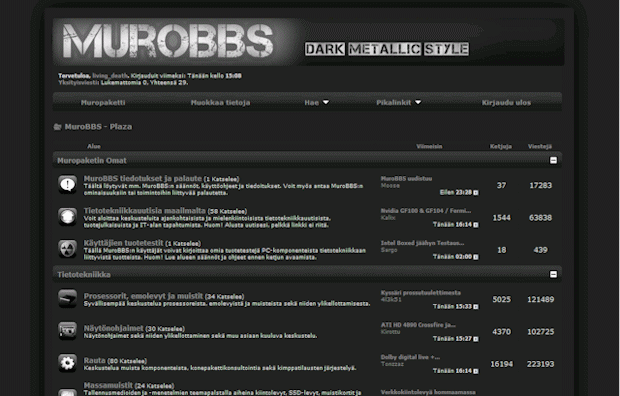Open the Massamuistit forum

[x=108, y=385]
